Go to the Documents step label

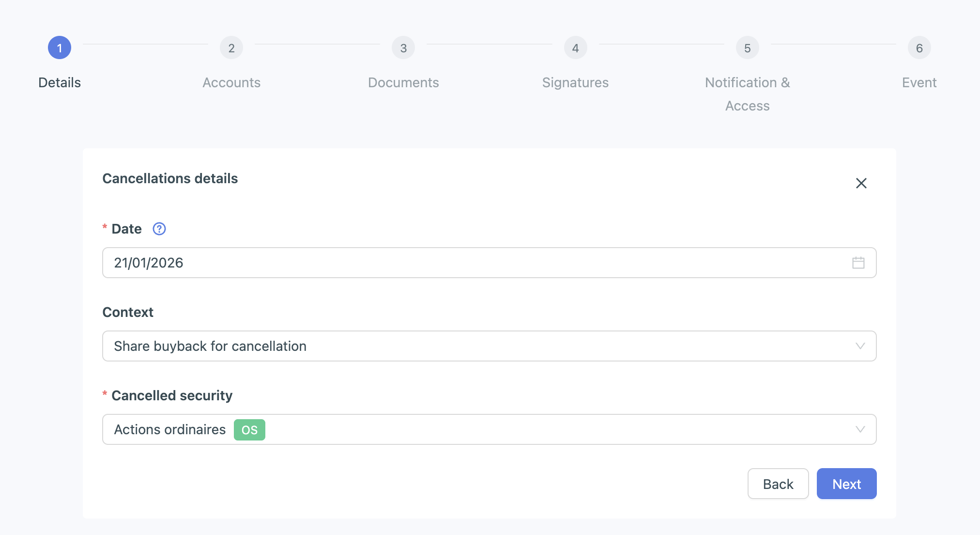[x=403, y=82]
